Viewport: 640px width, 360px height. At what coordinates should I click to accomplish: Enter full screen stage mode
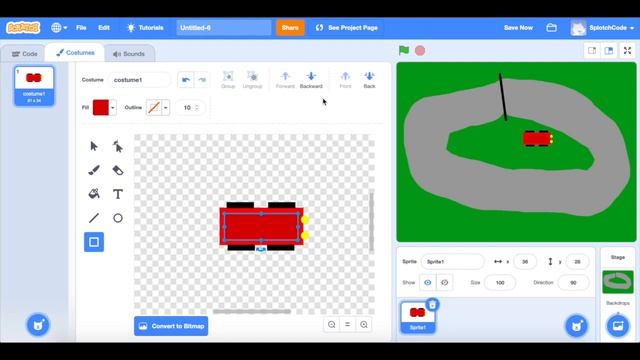tap(627, 51)
